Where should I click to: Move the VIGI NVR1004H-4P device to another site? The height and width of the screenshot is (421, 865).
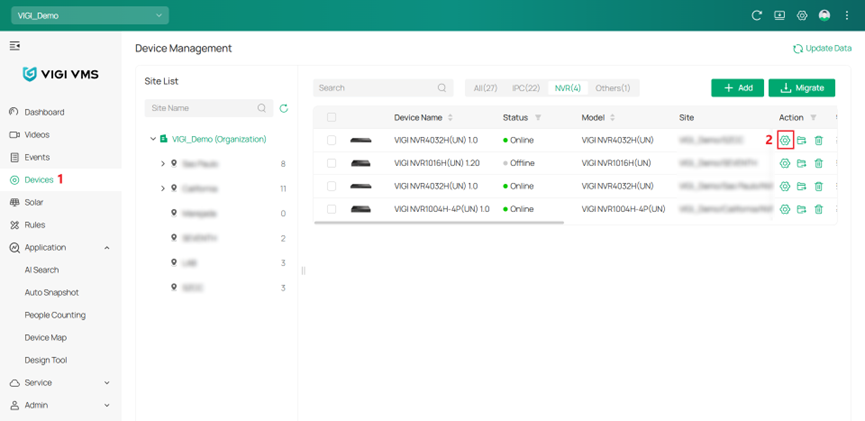[801, 209]
